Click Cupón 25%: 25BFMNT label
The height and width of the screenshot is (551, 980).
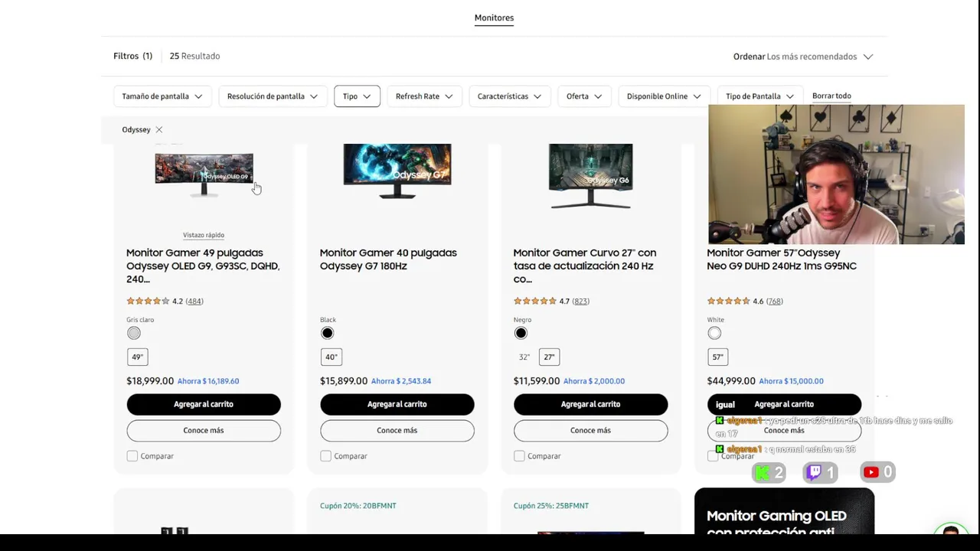coord(551,506)
